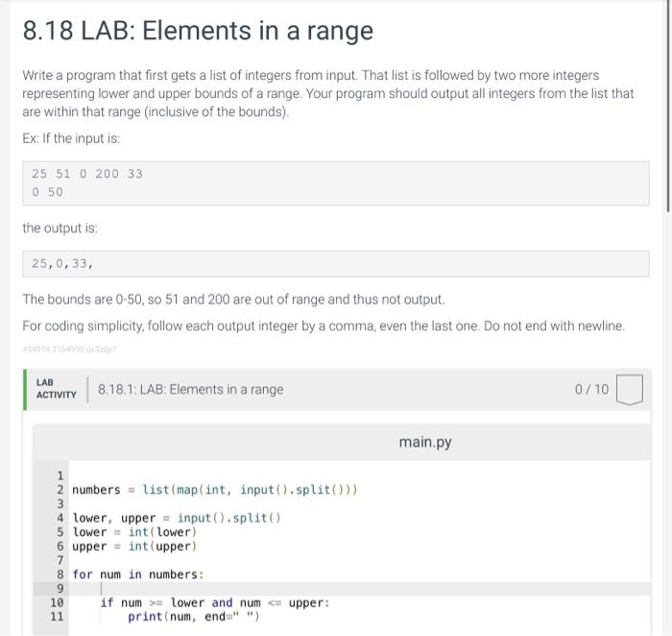Viewport: 672px width, 636px height.
Task: Click the heading '8.18 LAB: Elements in a range'
Action: coord(198,31)
